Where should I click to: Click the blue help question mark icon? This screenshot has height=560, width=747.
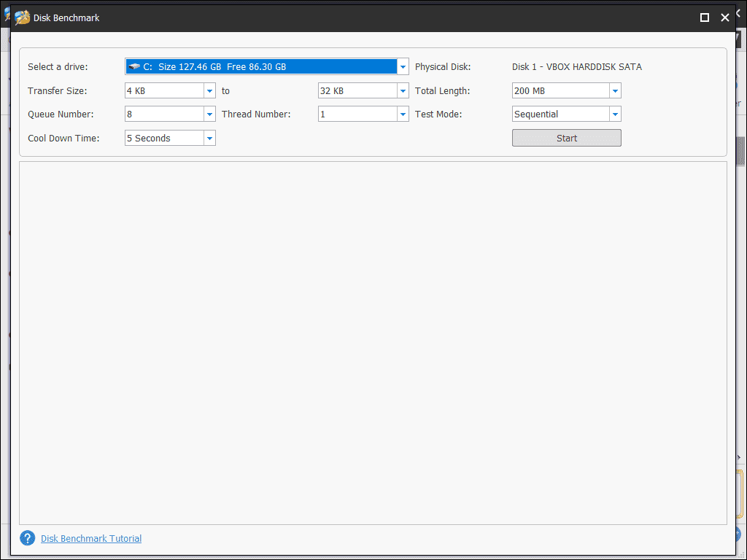click(x=28, y=538)
